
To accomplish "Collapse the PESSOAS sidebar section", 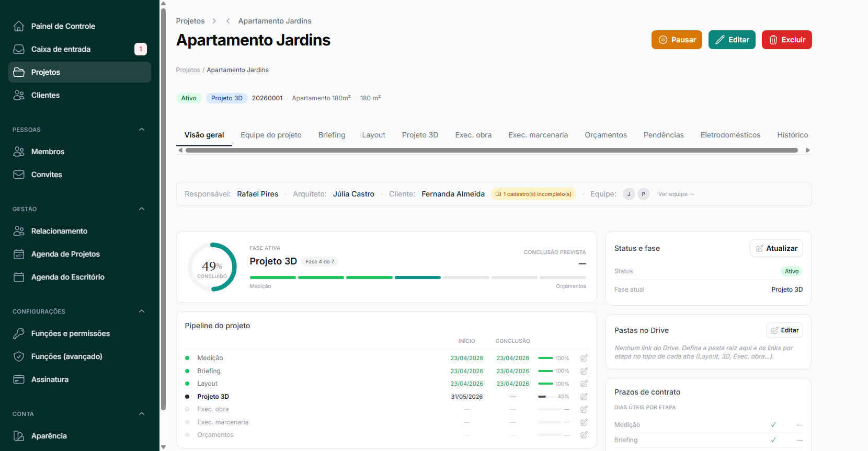I will (x=142, y=130).
